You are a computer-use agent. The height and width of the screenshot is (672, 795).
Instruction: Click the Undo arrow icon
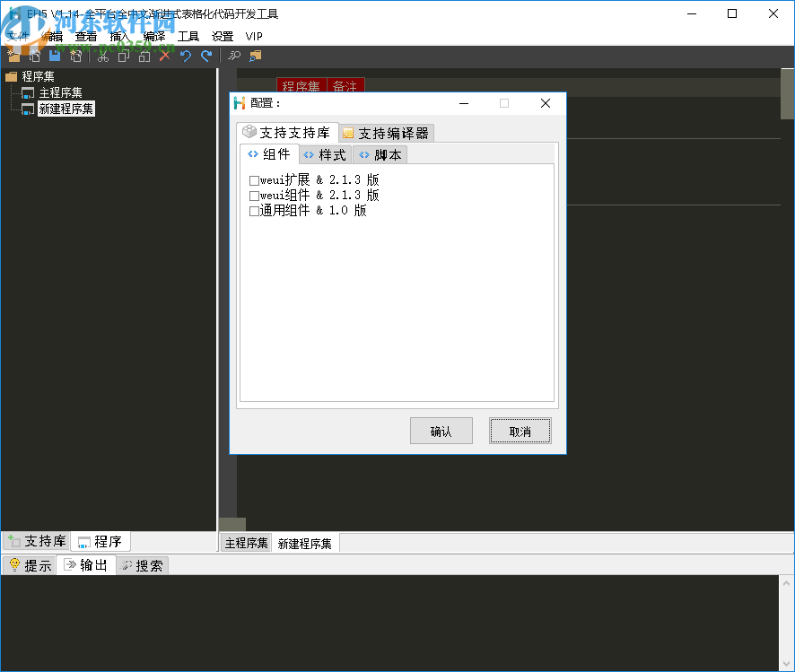coord(186,56)
